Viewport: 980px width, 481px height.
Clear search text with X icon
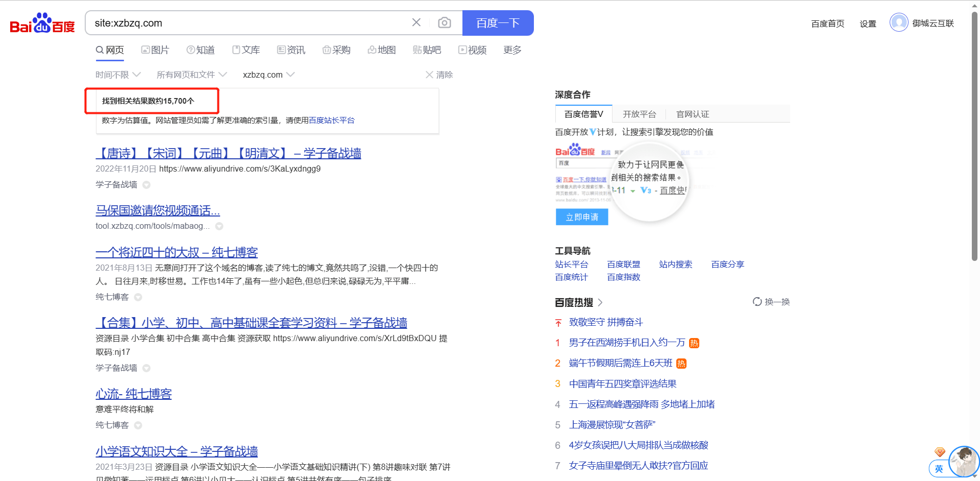[416, 22]
